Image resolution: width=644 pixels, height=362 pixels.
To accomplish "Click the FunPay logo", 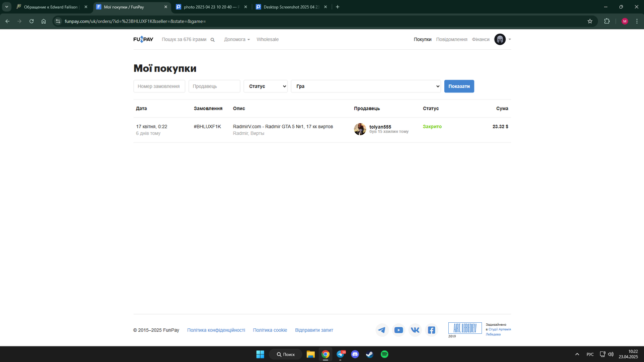I will pyautogui.click(x=143, y=39).
